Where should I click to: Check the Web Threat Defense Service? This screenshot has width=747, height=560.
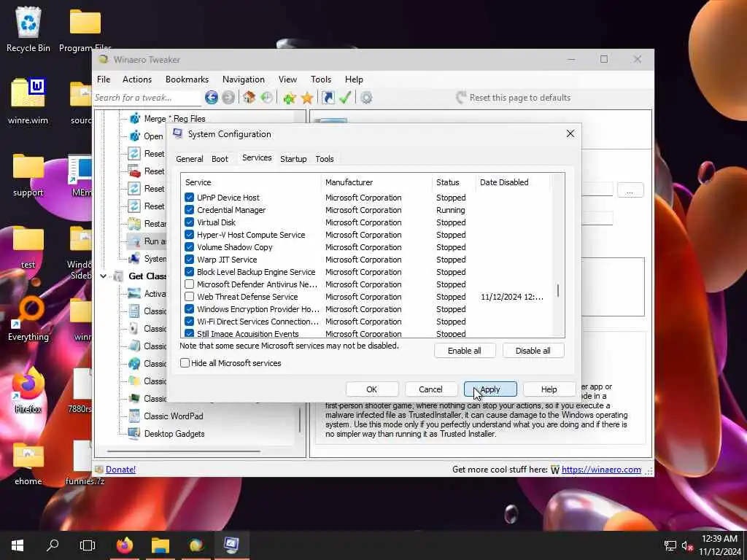tap(189, 297)
